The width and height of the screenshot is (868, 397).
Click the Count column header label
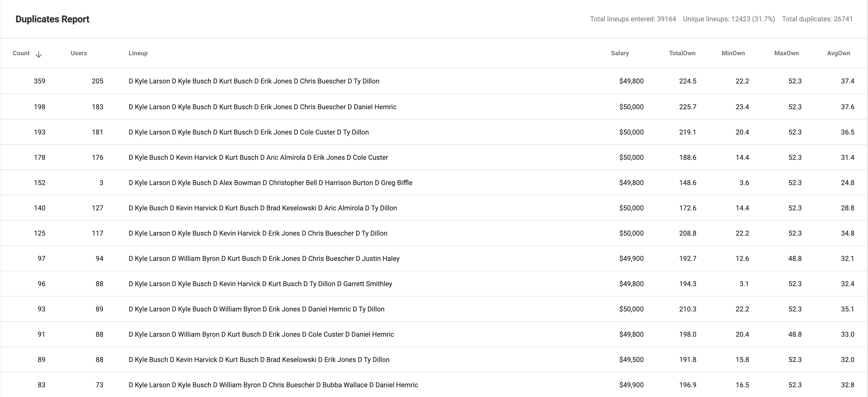point(21,53)
